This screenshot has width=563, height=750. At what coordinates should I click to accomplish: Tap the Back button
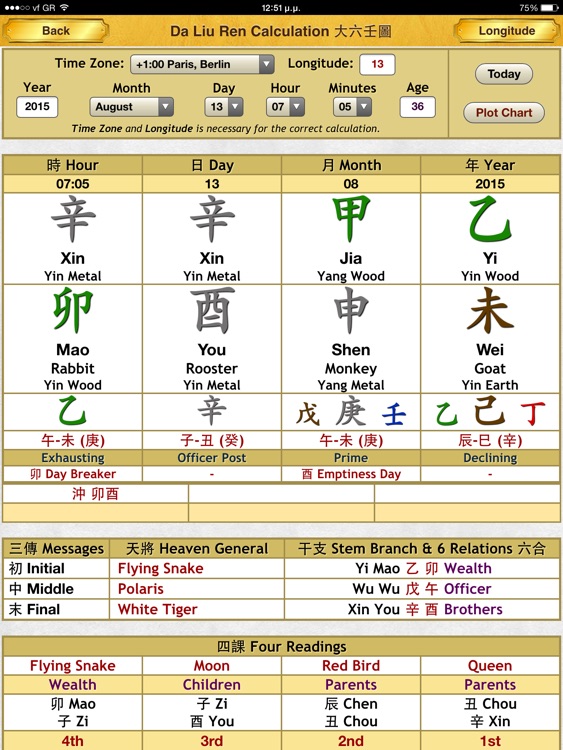[x=55, y=31]
